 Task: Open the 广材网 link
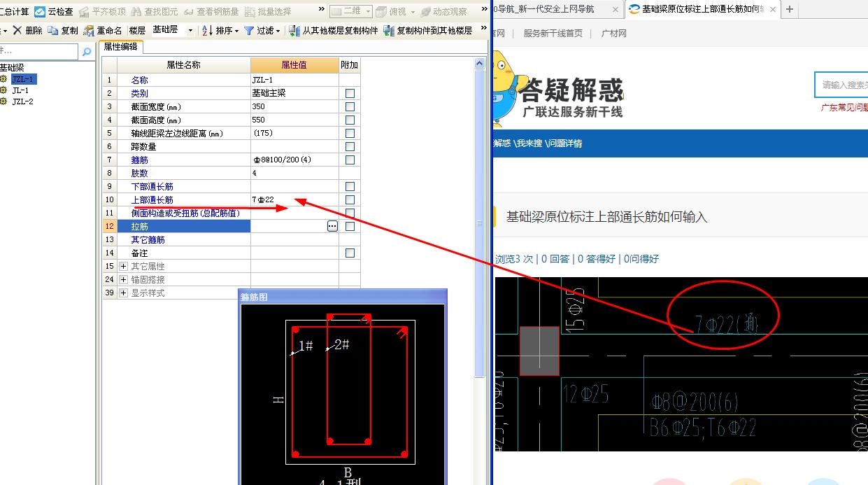(614, 33)
